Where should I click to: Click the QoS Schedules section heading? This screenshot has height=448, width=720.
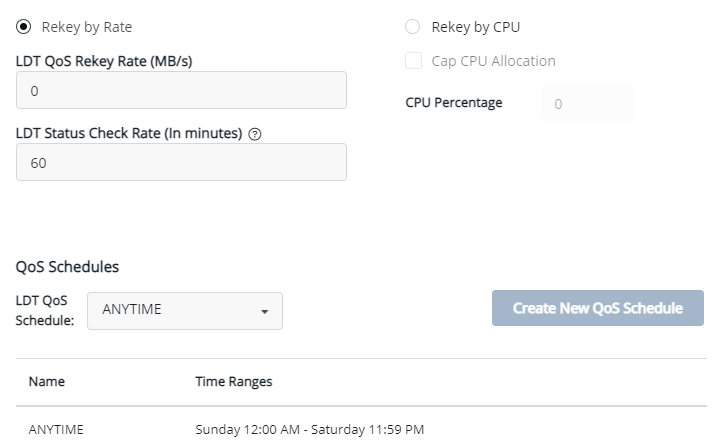click(67, 267)
